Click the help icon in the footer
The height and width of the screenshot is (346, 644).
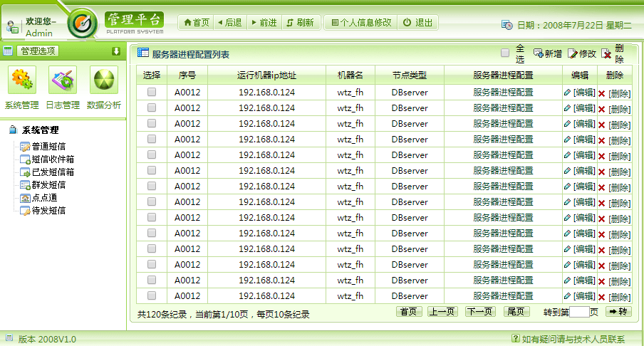[x=516, y=339]
